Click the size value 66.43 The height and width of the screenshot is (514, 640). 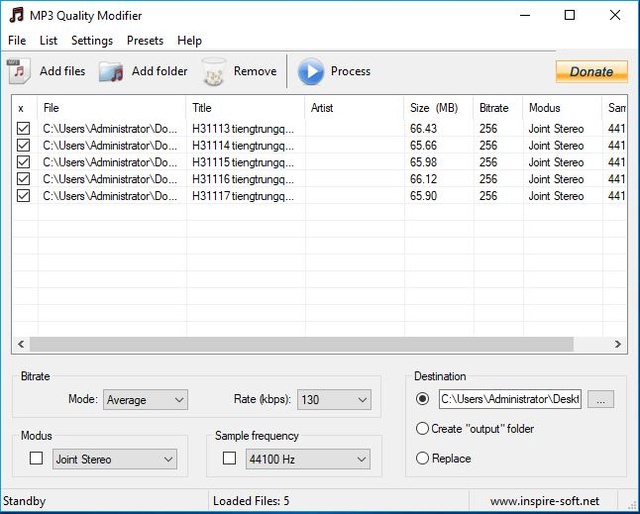click(x=423, y=129)
